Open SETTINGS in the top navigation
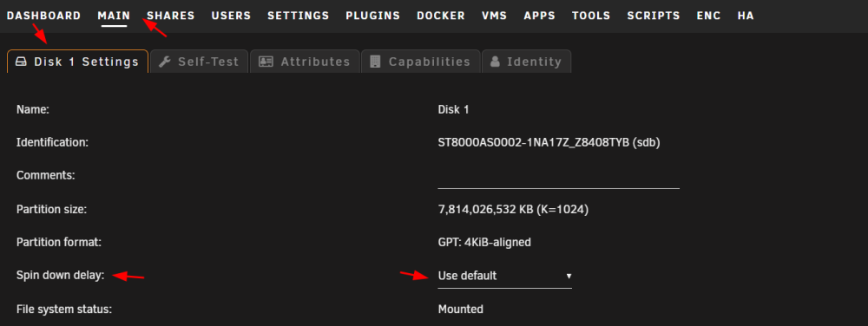 299,16
